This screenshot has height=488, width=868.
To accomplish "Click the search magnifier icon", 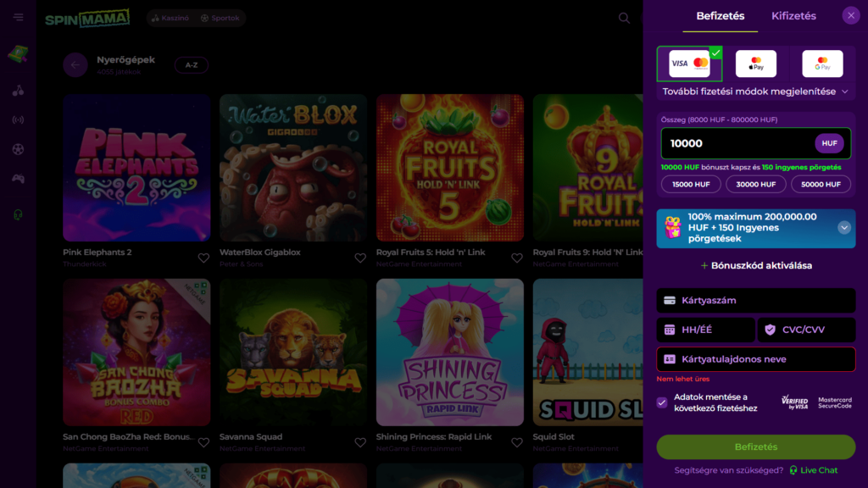I will pyautogui.click(x=624, y=18).
